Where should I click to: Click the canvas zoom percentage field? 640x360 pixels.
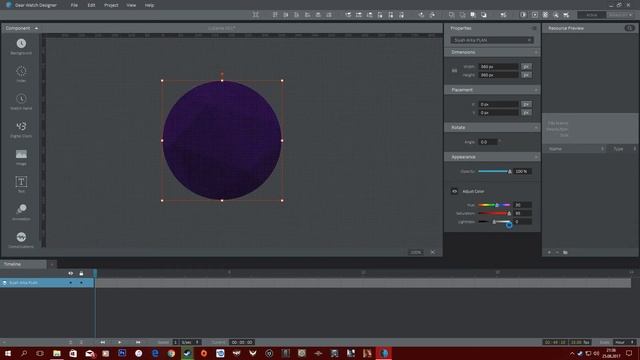click(x=416, y=252)
